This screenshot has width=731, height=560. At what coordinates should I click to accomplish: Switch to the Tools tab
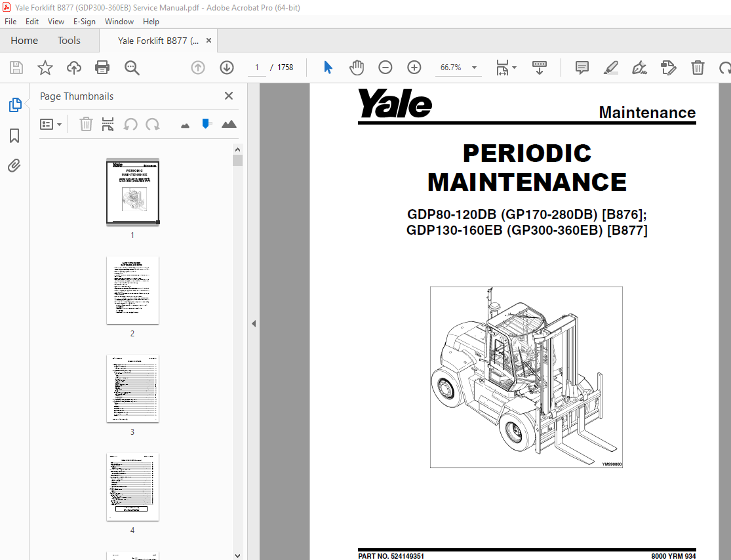pyautogui.click(x=69, y=41)
